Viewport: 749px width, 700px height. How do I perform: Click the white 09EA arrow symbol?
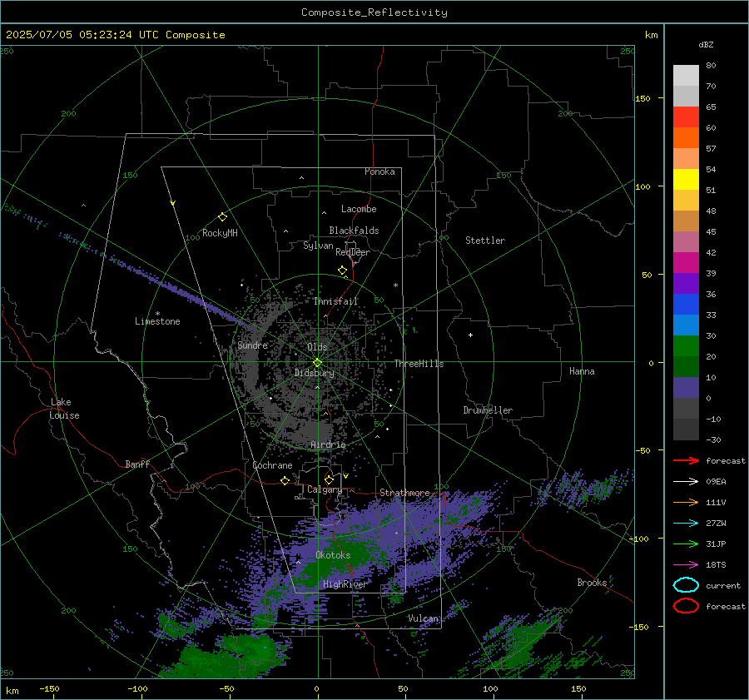click(686, 481)
